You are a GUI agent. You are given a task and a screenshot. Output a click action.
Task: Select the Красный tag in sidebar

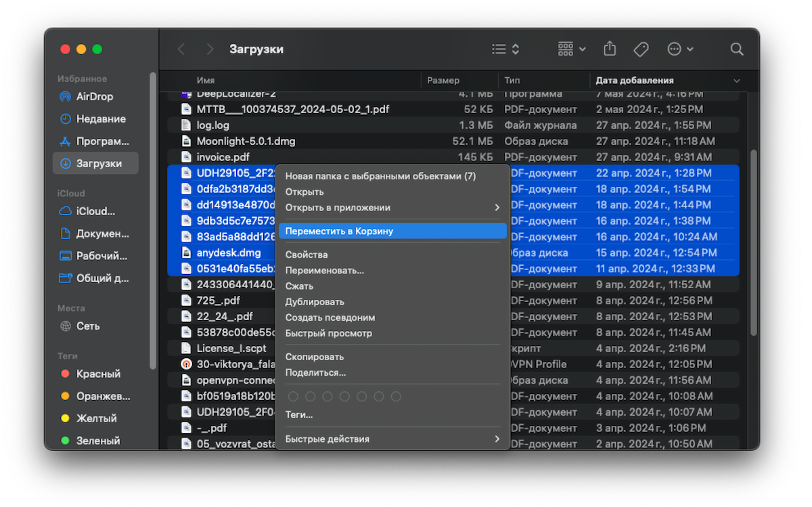pyautogui.click(x=95, y=374)
